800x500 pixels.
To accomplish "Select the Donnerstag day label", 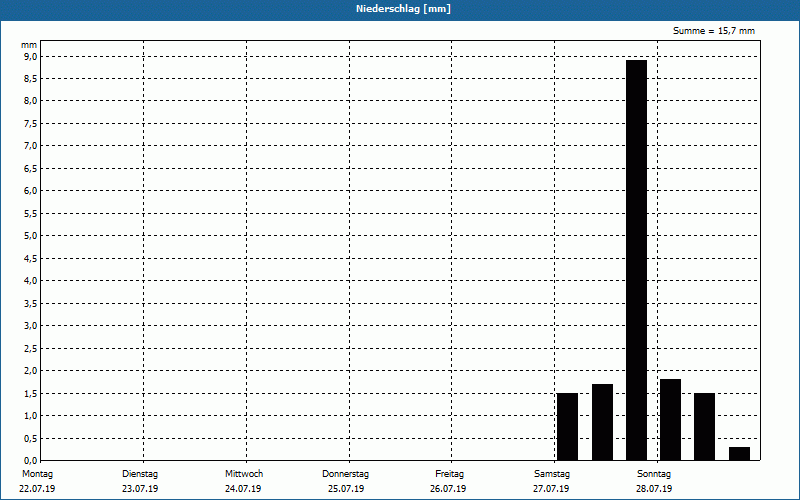I will pos(345,474).
